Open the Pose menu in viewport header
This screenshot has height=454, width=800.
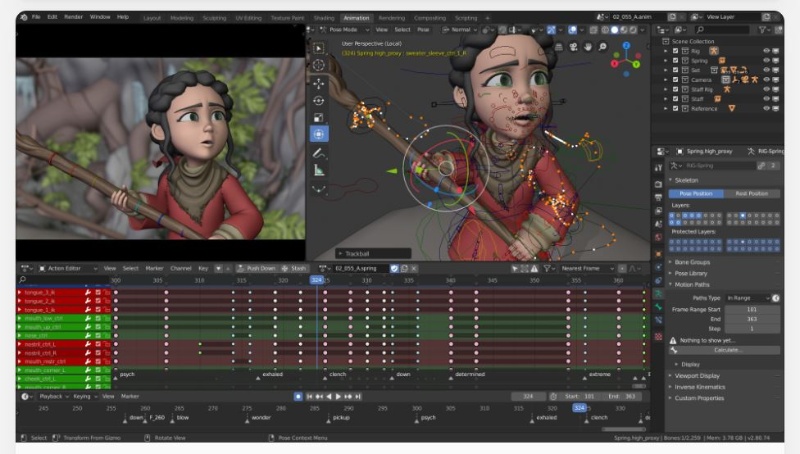[423, 30]
